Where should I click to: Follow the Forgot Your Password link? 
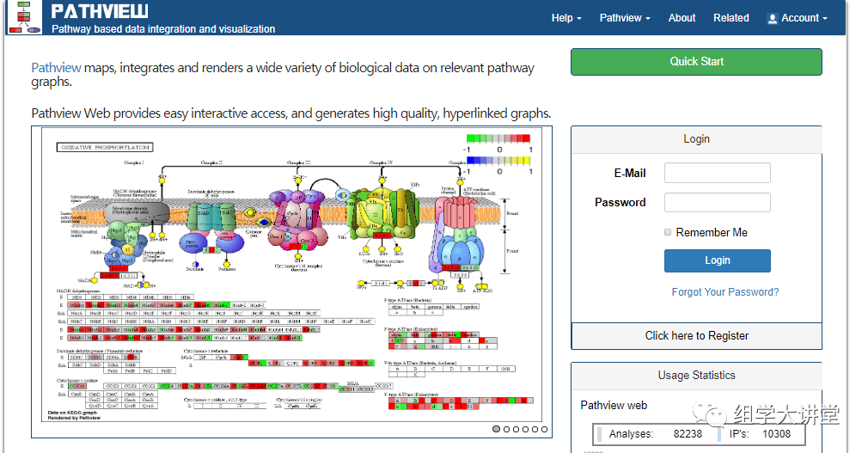[x=725, y=292]
